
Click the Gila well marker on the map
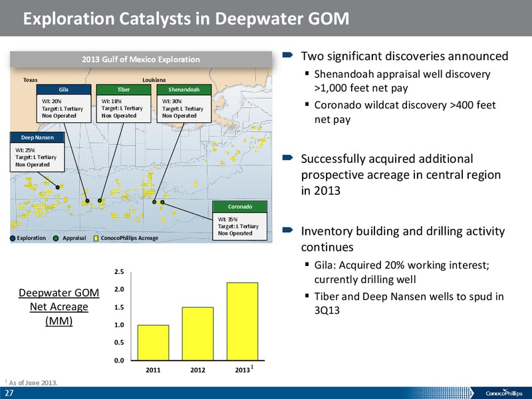pyautogui.click(x=88, y=201)
